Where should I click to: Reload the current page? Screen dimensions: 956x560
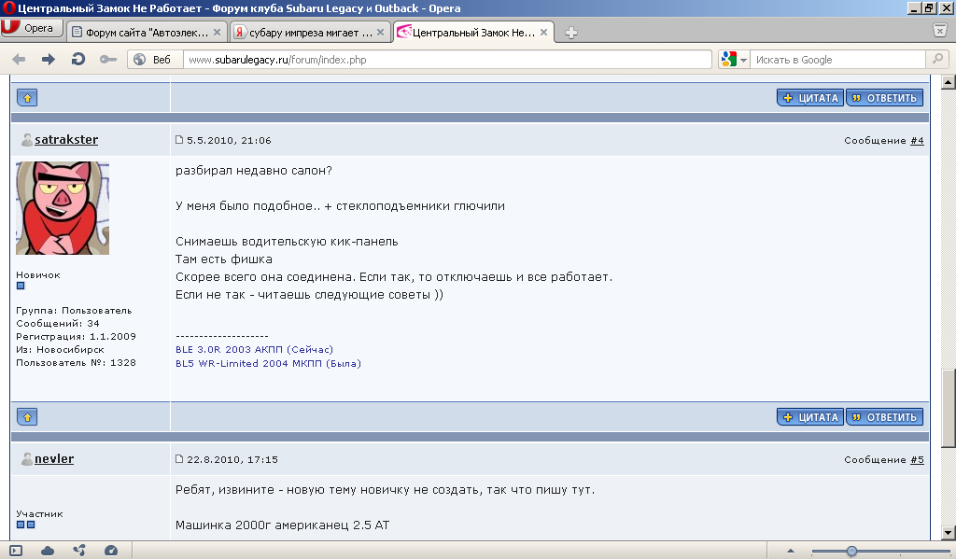coord(78,59)
